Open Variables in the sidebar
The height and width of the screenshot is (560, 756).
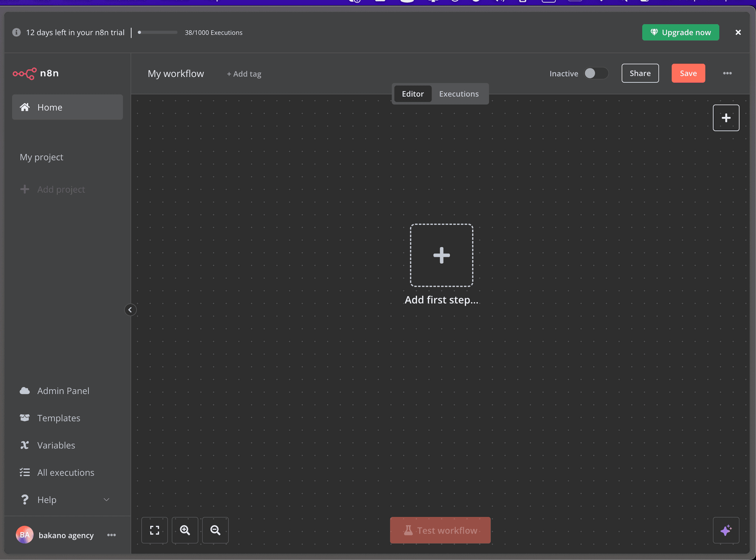(x=56, y=445)
